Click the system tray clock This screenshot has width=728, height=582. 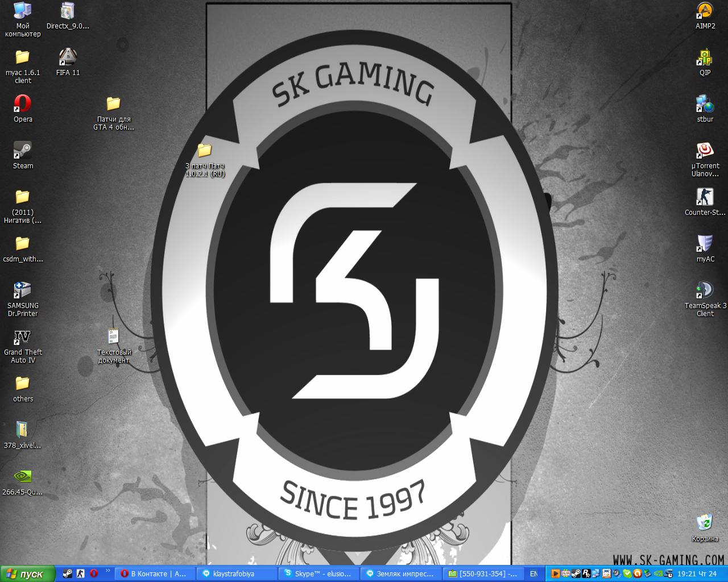coord(697,574)
